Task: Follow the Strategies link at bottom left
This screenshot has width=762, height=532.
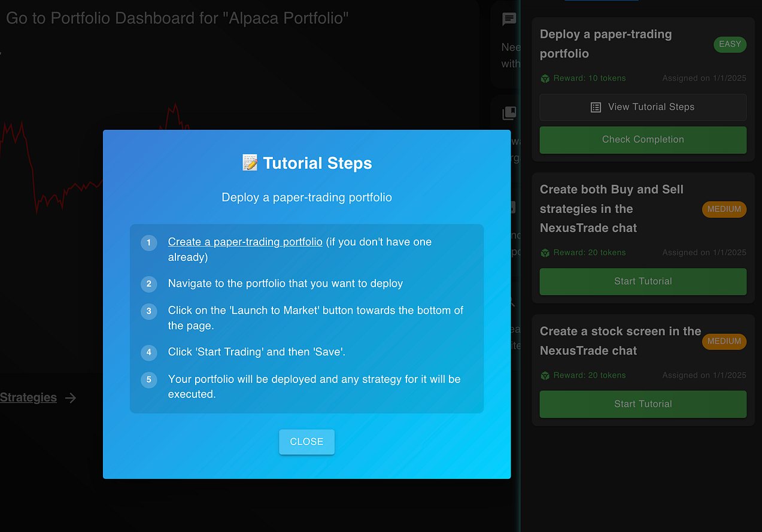Action: [28, 397]
